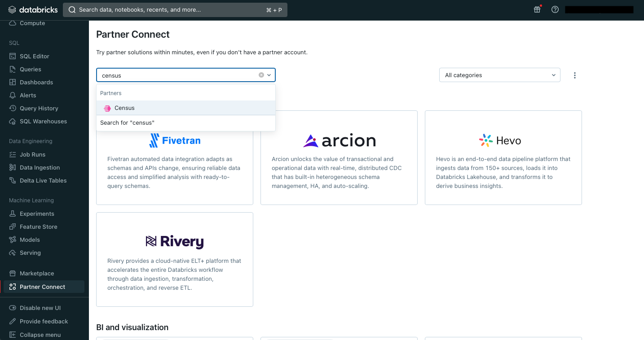Click the Collapse menu sidebar icon
This screenshot has height=340, width=644.
13,335
